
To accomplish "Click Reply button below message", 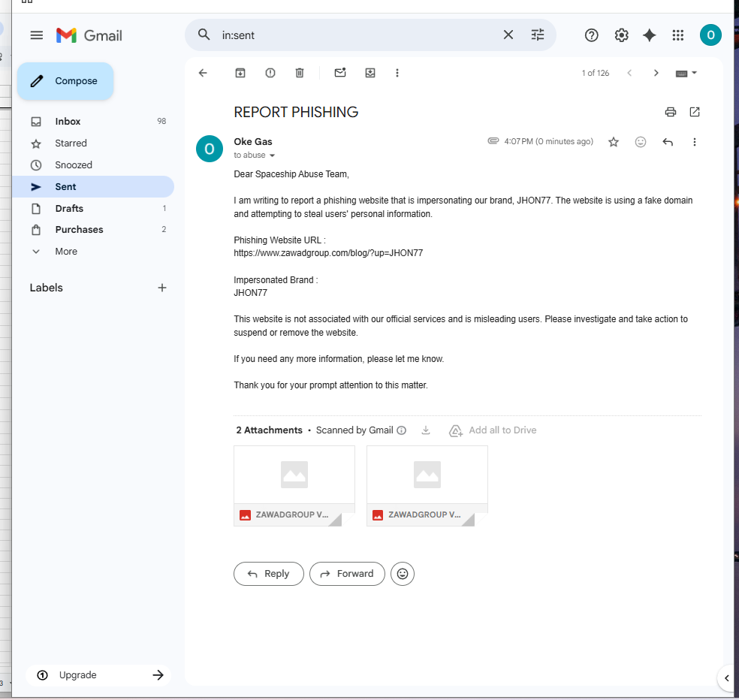I will pyautogui.click(x=269, y=574).
